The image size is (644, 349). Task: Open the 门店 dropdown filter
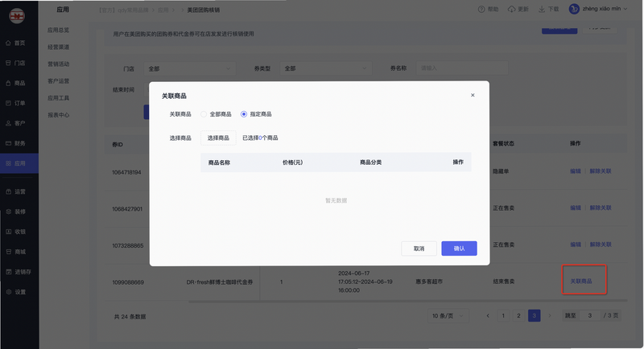[x=190, y=69]
